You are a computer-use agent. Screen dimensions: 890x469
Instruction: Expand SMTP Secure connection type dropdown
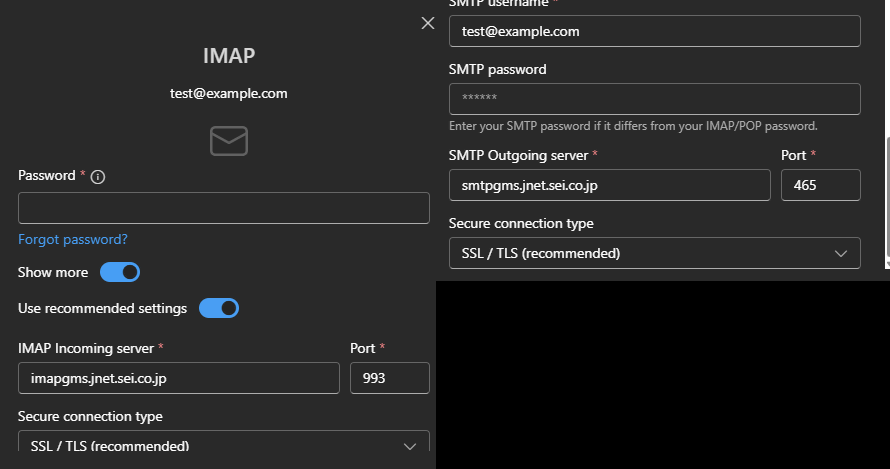(654, 253)
